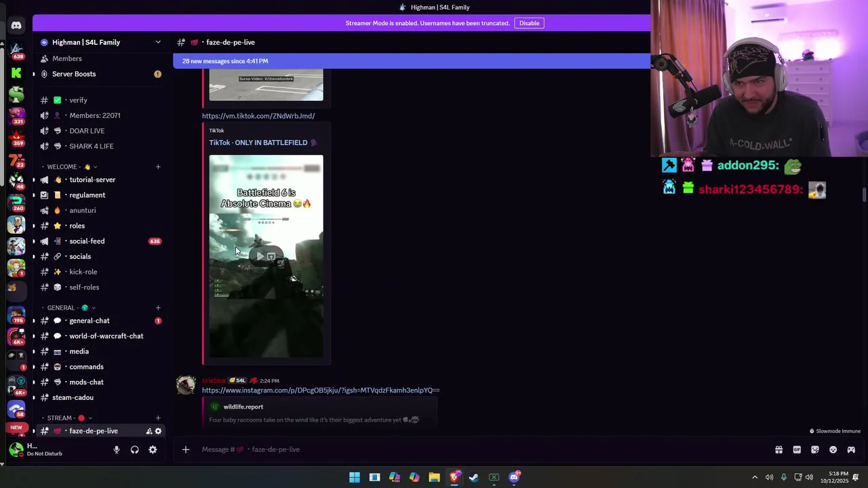Open the vm.tiktok.com link
Screen dimensions: 868x488
coord(258,116)
